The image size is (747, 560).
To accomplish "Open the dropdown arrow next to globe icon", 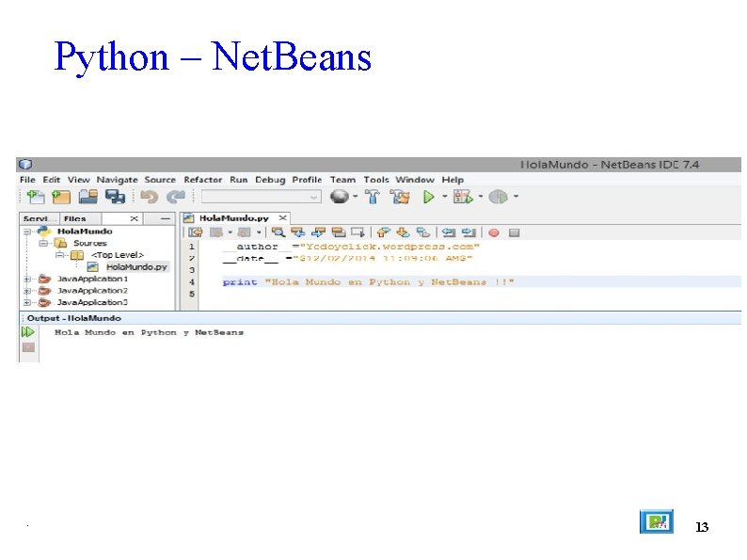I will [x=355, y=197].
